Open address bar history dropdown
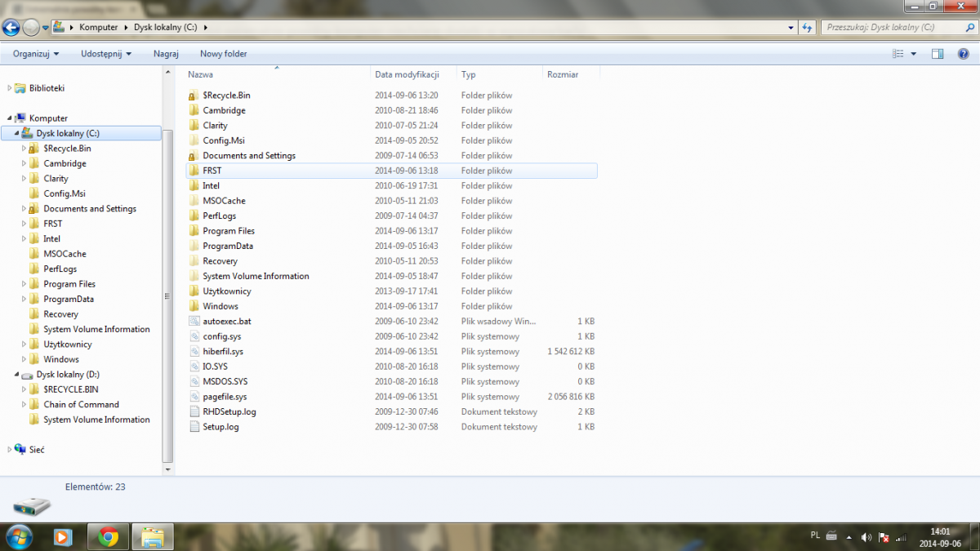This screenshot has width=980, height=551. point(791,27)
